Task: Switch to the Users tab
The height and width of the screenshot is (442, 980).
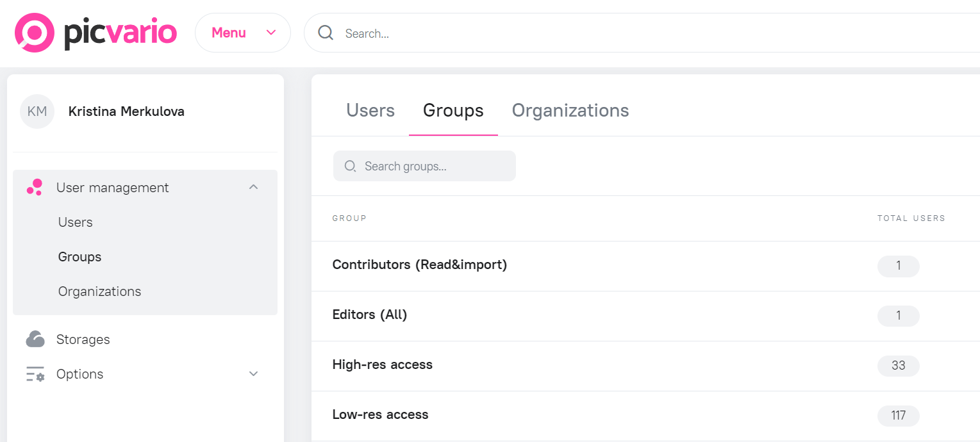Action: (x=370, y=110)
